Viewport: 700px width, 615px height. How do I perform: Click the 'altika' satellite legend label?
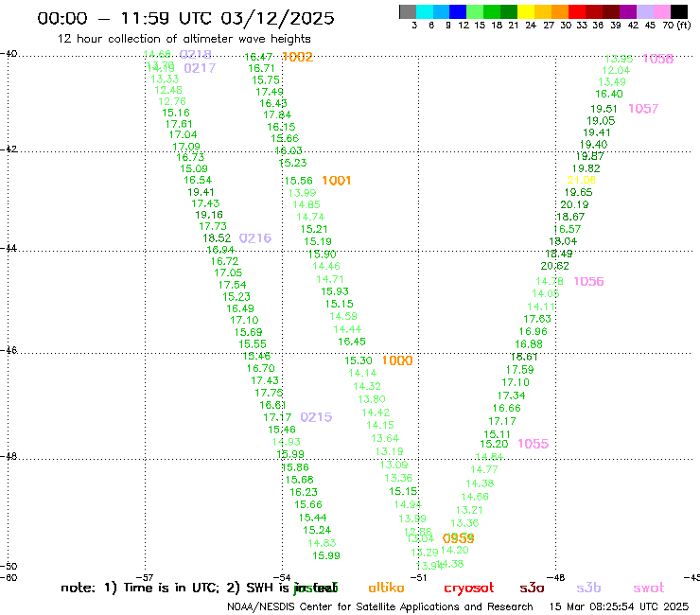coord(386,588)
